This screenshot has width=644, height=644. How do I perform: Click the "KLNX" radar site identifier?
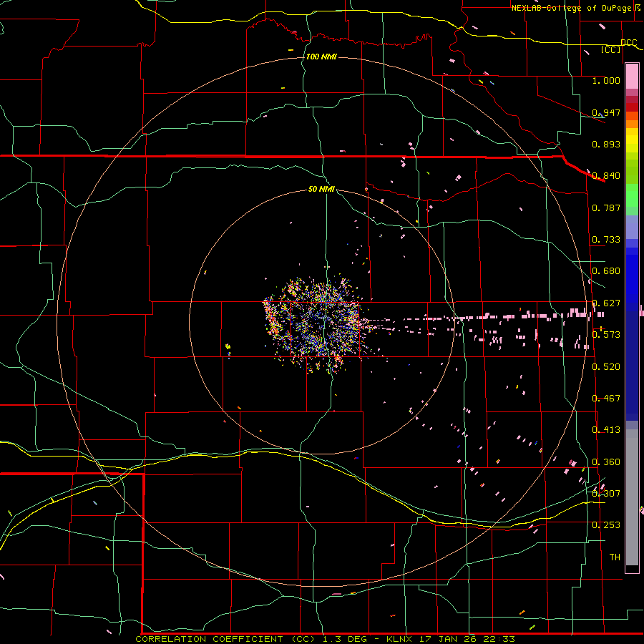pos(399,639)
